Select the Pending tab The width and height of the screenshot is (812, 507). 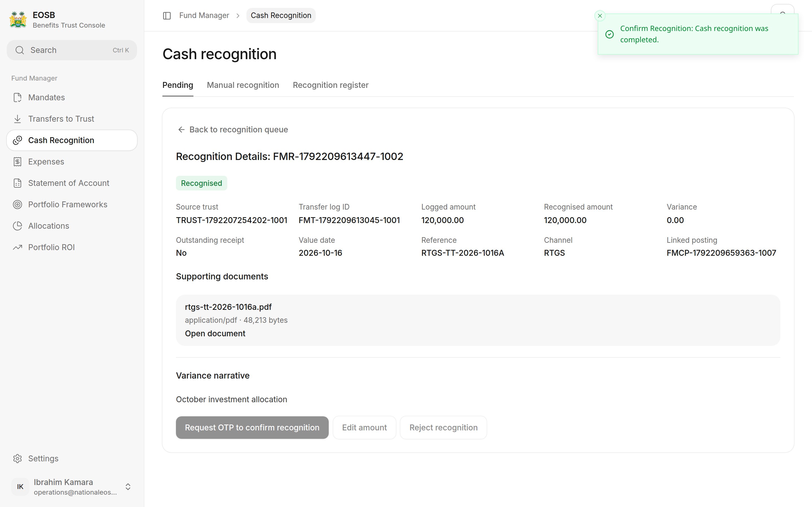pos(178,85)
